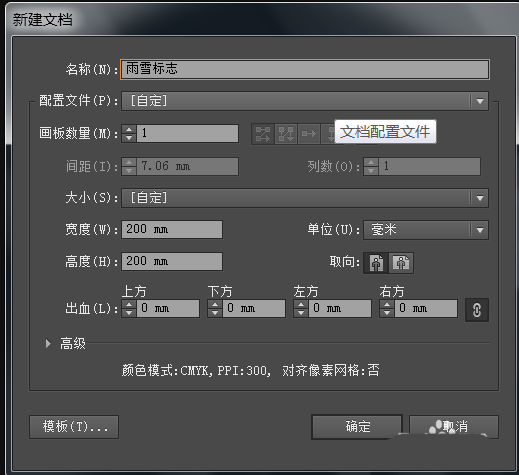Open the 大小 size dropdown
The width and height of the screenshot is (519, 475).
[x=305, y=198]
